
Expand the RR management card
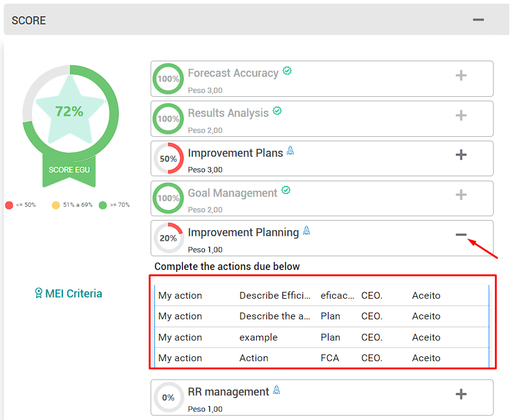[x=461, y=394]
